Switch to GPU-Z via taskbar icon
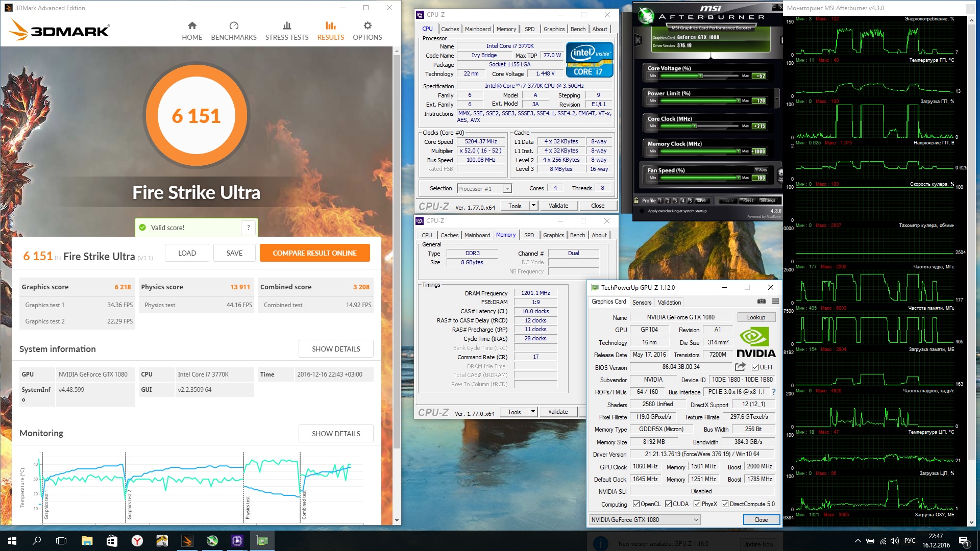 (262, 541)
